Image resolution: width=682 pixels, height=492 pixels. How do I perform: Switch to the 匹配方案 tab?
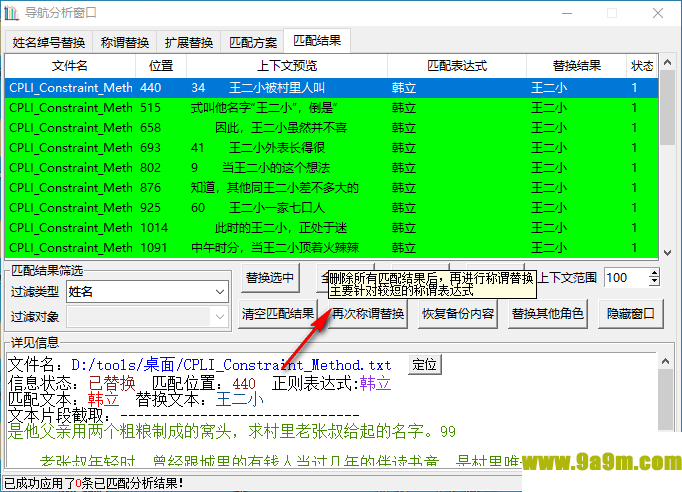click(253, 42)
